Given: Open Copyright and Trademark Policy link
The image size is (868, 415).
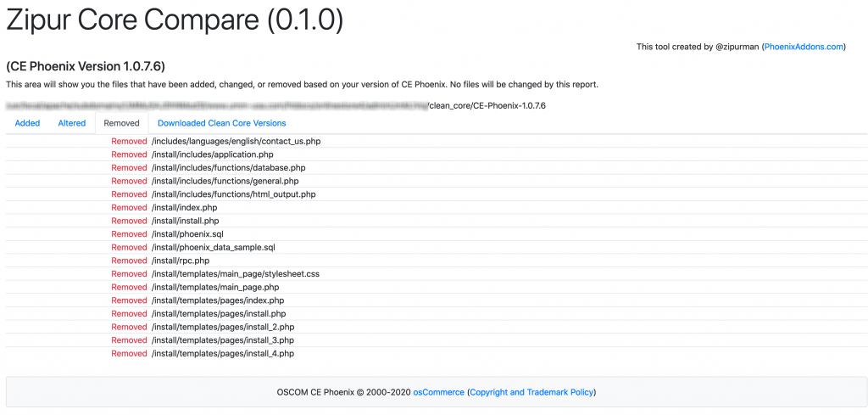Looking at the screenshot, I should (x=531, y=392).
